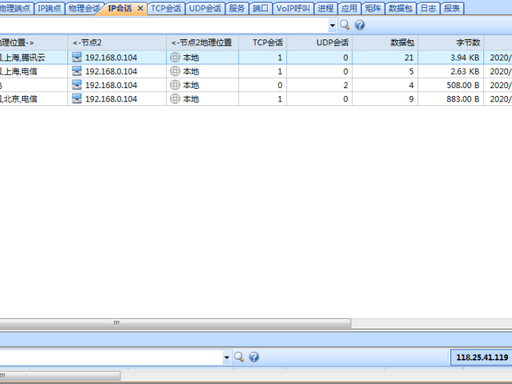Viewport: 512px width, 384px height.
Task: Click the globe icon in the 883.00 B row
Action: pos(175,99)
